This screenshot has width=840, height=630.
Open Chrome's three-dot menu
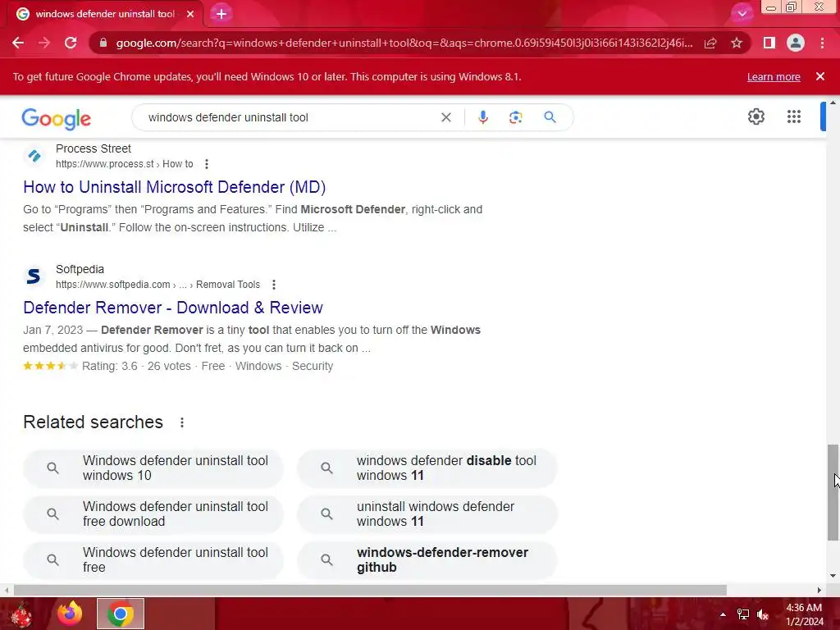[x=822, y=43]
